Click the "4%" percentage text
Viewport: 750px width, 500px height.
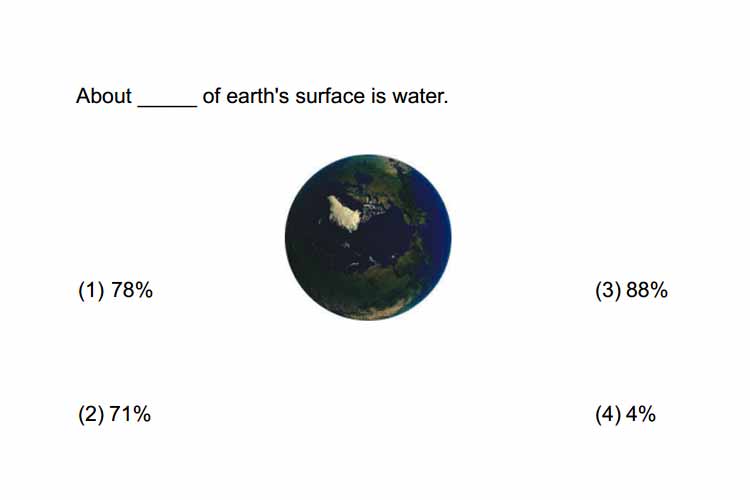click(641, 414)
